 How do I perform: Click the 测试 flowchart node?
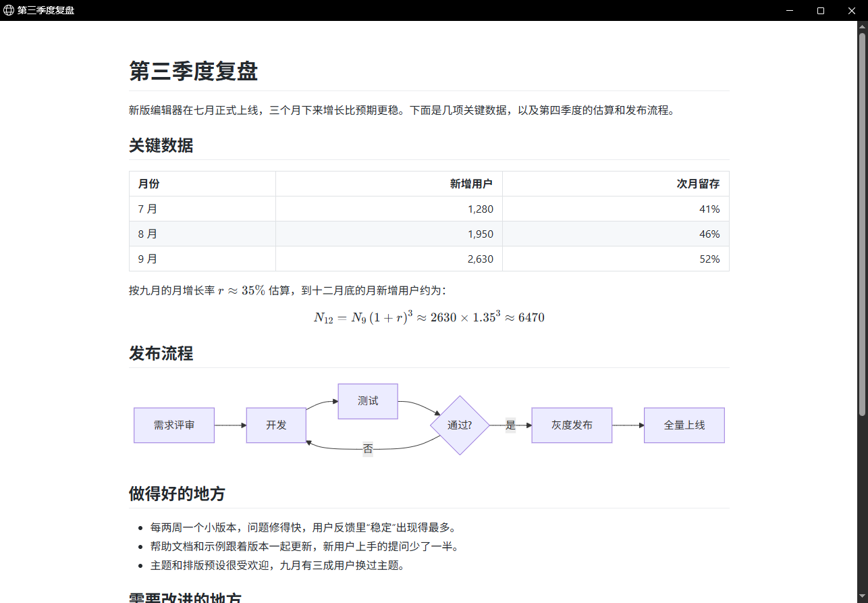368,401
